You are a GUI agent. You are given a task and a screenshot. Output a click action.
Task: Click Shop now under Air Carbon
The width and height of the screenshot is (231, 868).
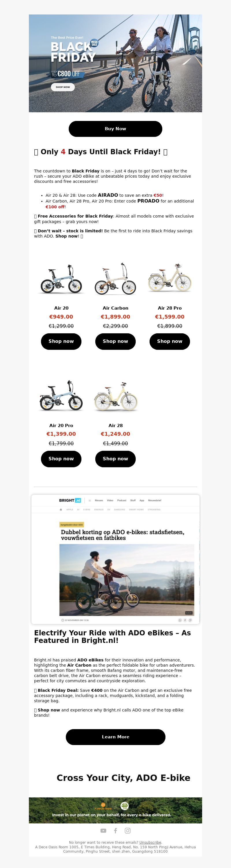[115, 341]
